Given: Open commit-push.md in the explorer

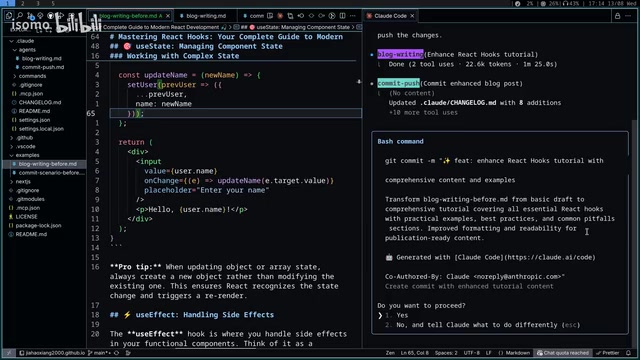Looking at the screenshot, I should pos(42,67).
